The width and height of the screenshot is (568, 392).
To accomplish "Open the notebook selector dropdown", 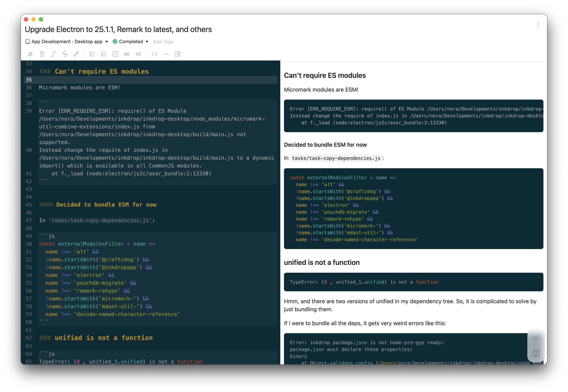I will pos(67,42).
